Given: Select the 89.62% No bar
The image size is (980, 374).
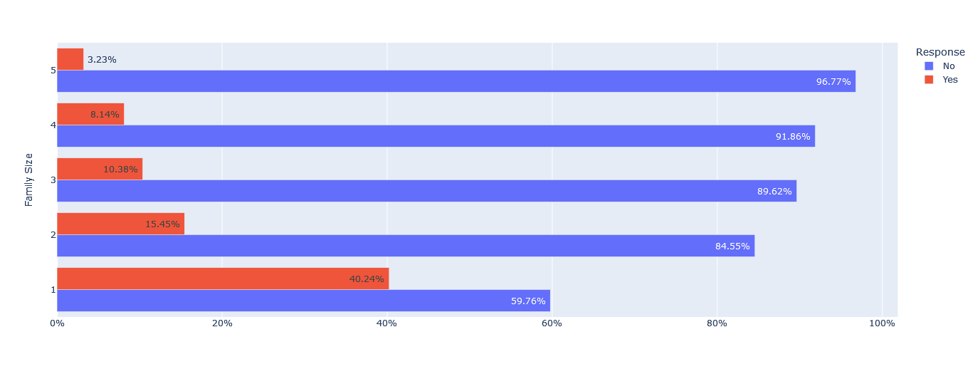Looking at the screenshot, I should pyautogui.click(x=426, y=191).
